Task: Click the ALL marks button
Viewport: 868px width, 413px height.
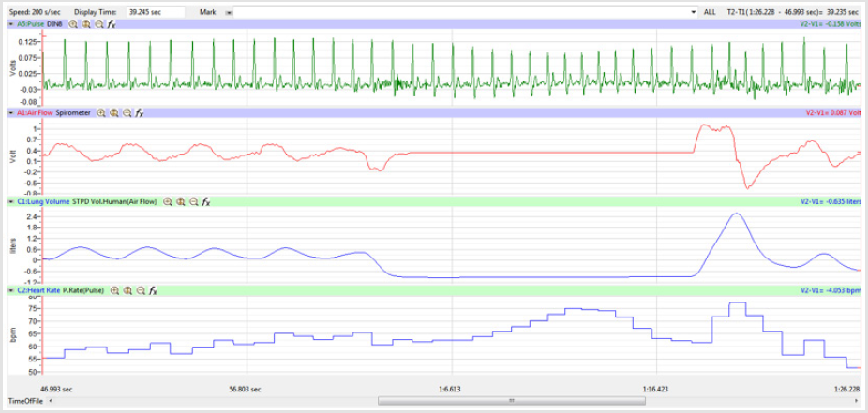Action: tap(710, 11)
